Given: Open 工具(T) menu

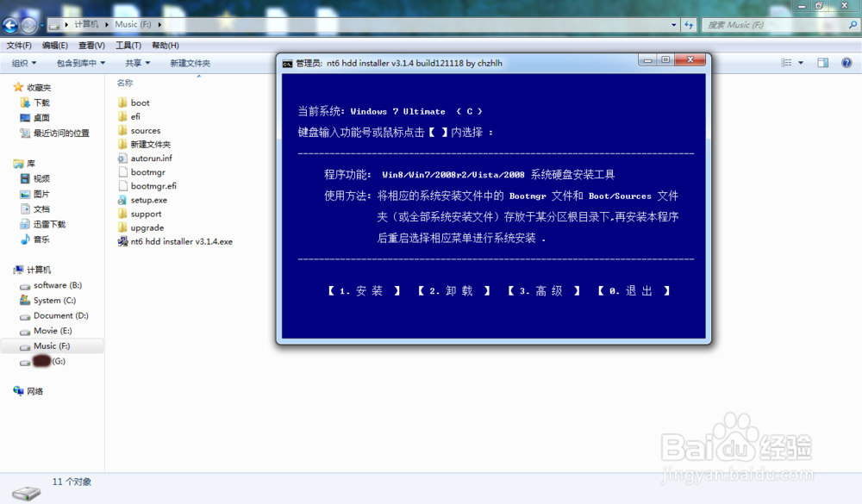Looking at the screenshot, I should (128, 46).
